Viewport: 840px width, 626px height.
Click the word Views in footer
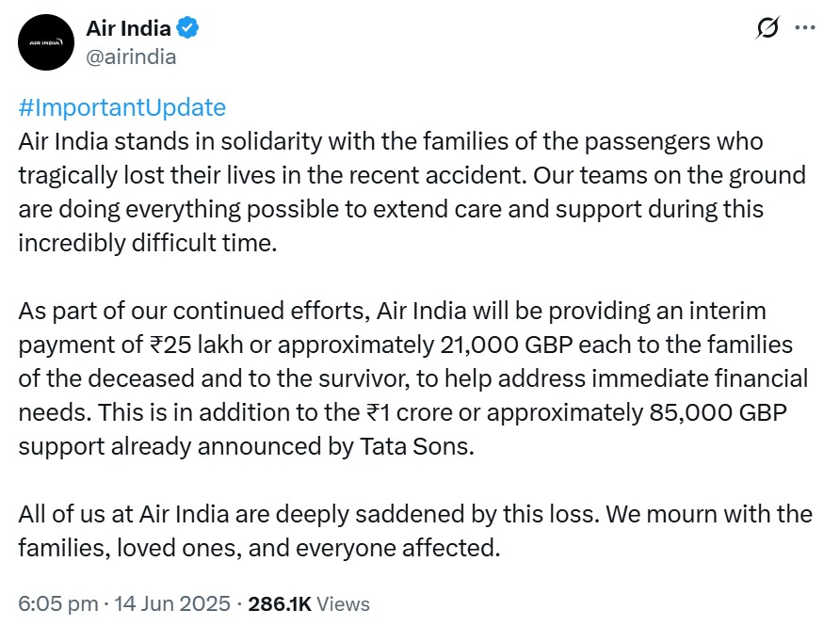click(343, 603)
